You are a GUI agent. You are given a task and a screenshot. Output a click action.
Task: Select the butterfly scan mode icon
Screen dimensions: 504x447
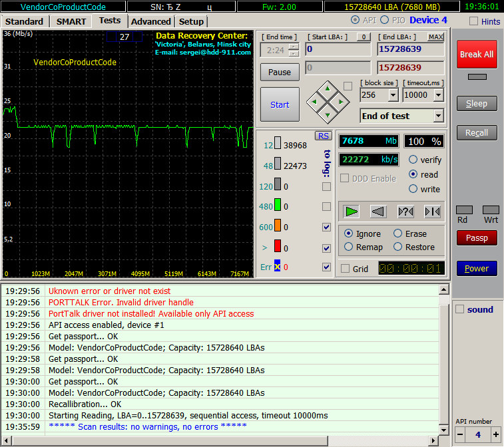[432, 212]
